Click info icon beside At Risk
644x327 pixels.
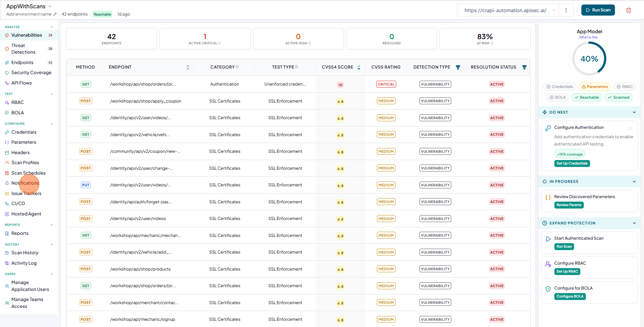pyautogui.click(x=492, y=43)
